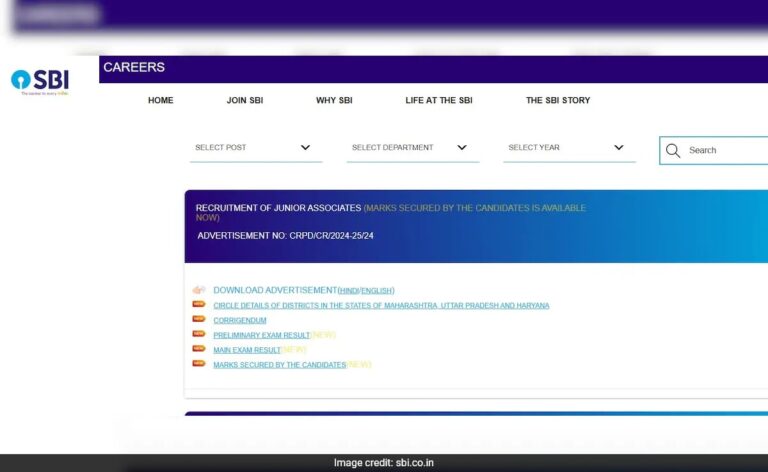The width and height of the screenshot is (768, 472).
Task: Click the NEW badge beside Main Exam Result
Action: tap(198, 349)
